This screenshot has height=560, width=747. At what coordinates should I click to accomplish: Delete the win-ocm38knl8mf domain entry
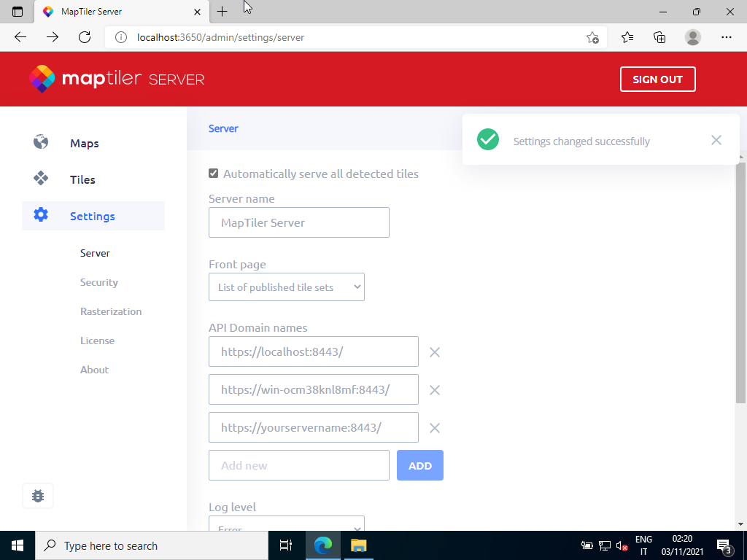[x=434, y=390]
